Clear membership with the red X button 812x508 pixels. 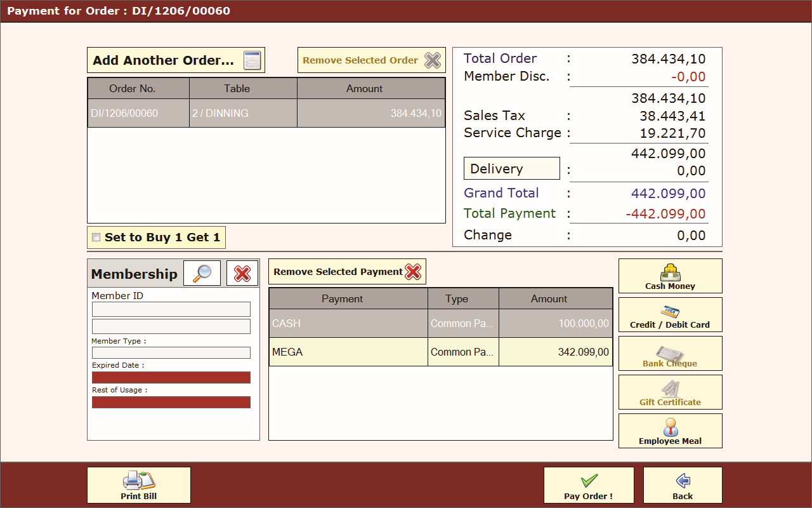(x=242, y=274)
